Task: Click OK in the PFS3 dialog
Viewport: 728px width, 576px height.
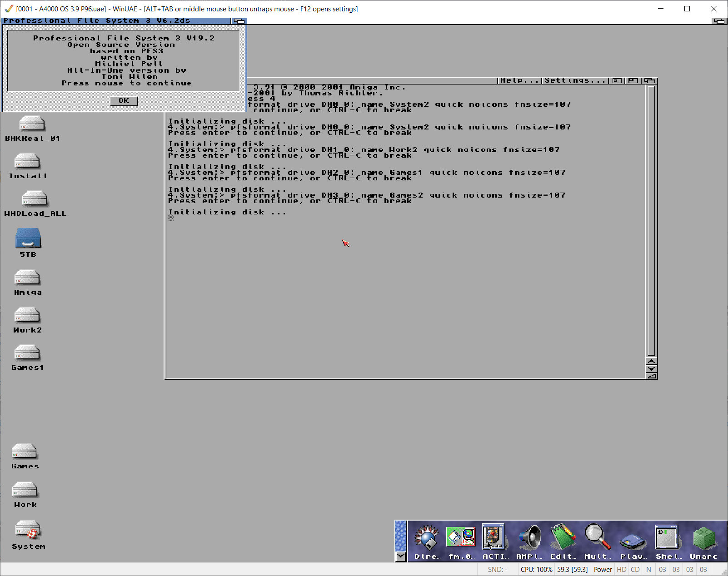Action: (x=124, y=101)
